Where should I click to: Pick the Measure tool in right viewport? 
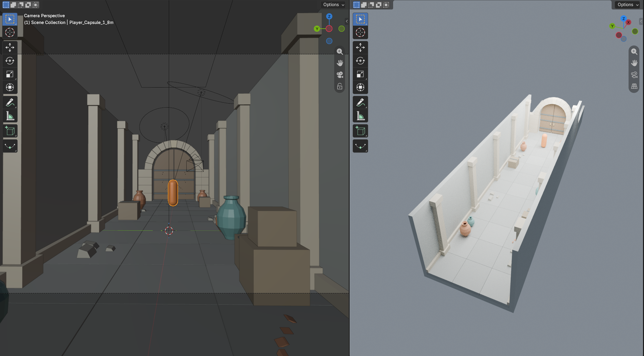point(360,116)
